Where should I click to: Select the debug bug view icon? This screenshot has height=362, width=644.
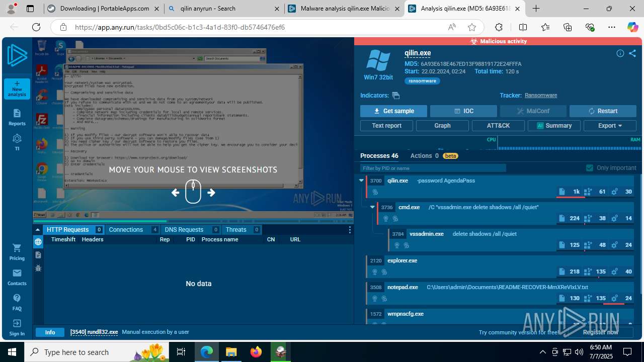point(38,268)
